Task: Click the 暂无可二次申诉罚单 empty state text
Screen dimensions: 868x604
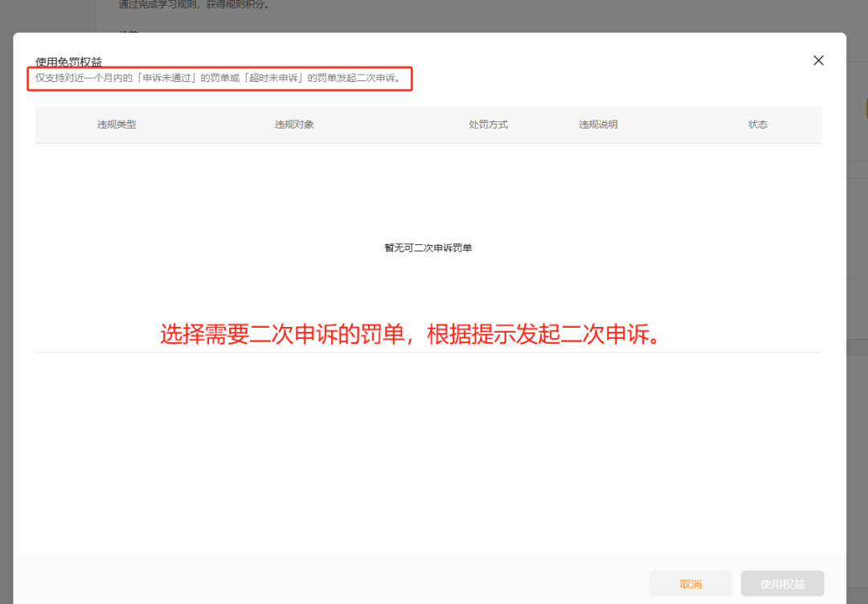Action: tap(428, 247)
